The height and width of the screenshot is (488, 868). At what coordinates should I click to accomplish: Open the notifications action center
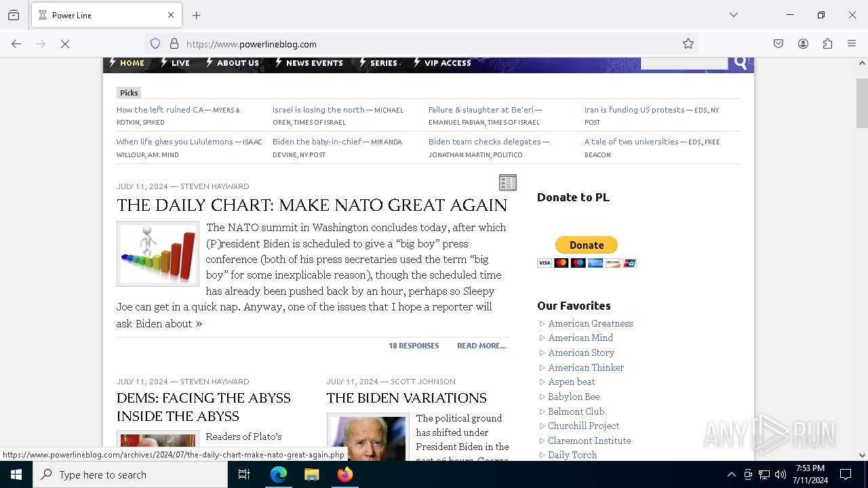(846, 474)
